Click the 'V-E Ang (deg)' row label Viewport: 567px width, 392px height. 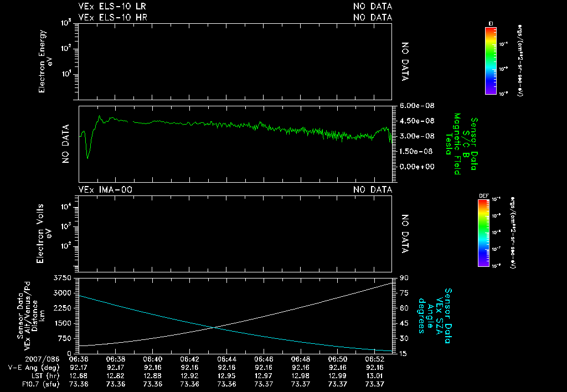tap(34, 368)
